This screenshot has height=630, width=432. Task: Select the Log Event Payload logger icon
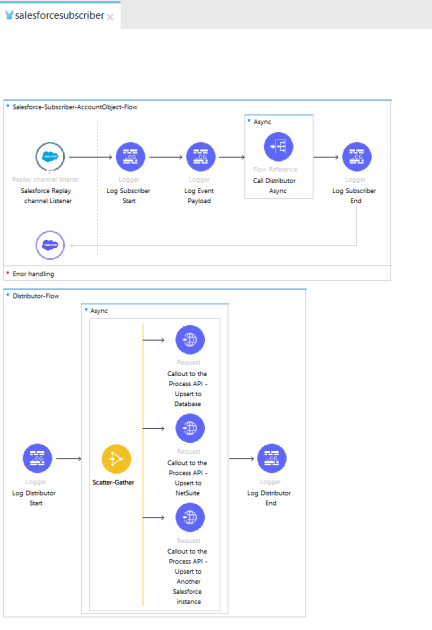pos(201,157)
